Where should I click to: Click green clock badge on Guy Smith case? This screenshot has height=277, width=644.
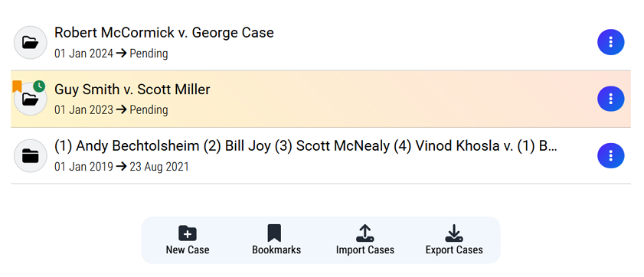point(39,86)
